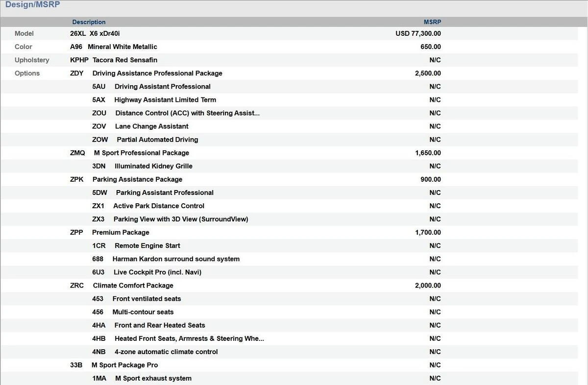Screen dimensions: 588x385
Task: Click the Description column header
Action: click(x=89, y=22)
